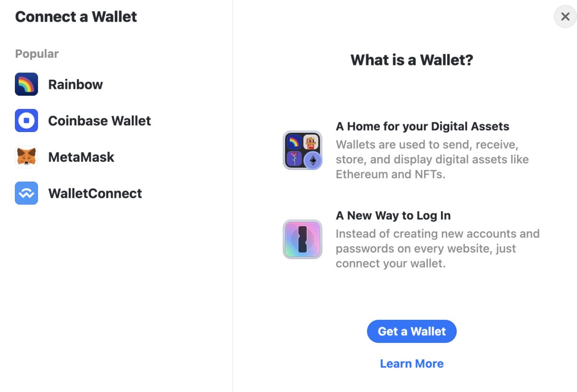Click the paragraph about creating accounts and passwords

click(437, 249)
